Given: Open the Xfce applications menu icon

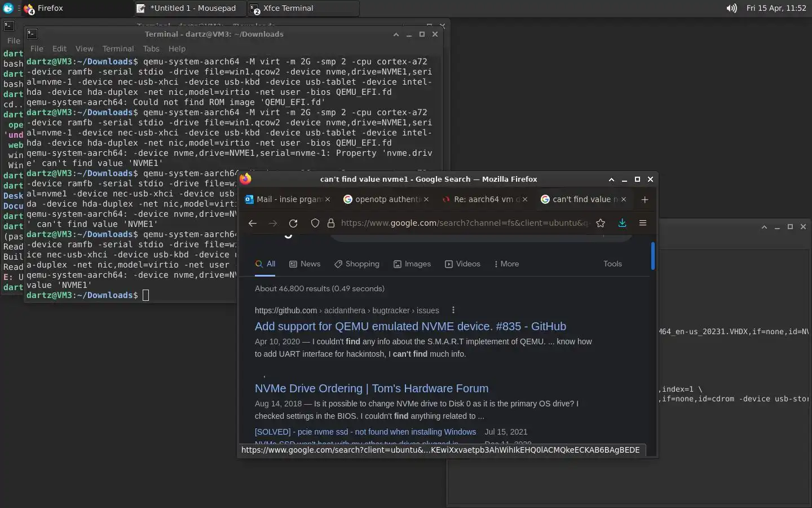Looking at the screenshot, I should pos(8,8).
